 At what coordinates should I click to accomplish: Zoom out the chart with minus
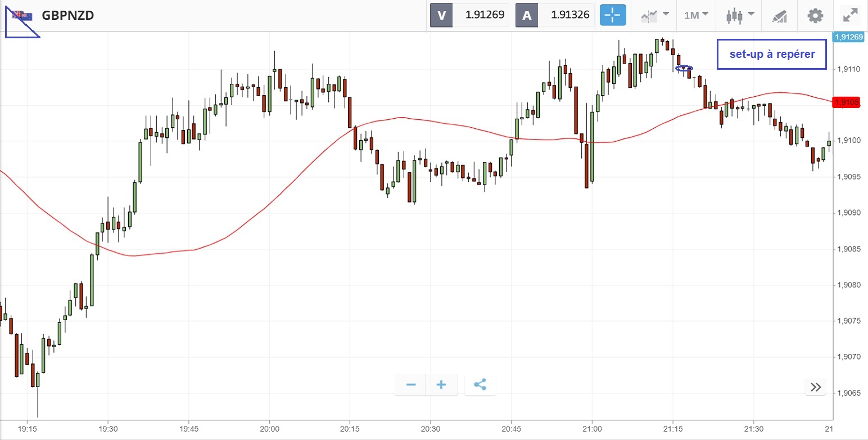411,385
